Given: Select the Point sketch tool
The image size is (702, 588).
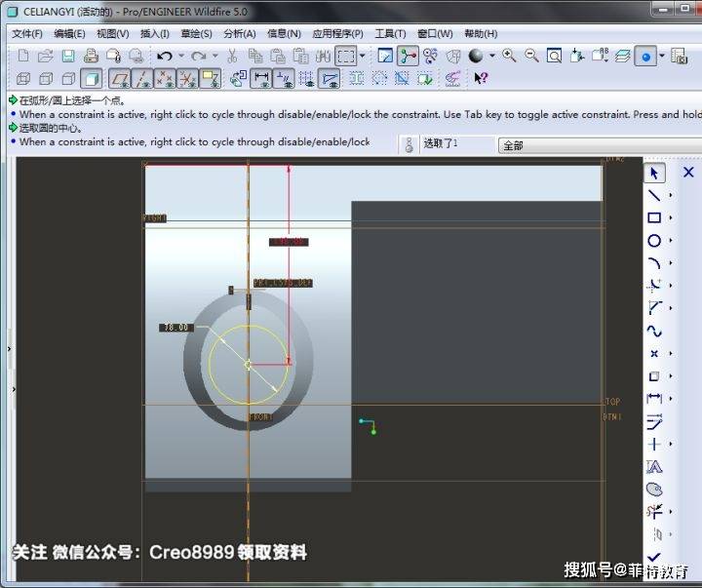Looking at the screenshot, I should click(654, 353).
